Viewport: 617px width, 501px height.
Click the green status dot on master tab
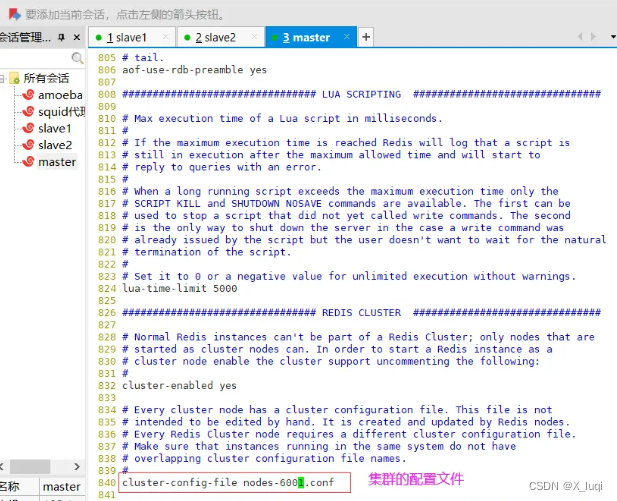275,37
